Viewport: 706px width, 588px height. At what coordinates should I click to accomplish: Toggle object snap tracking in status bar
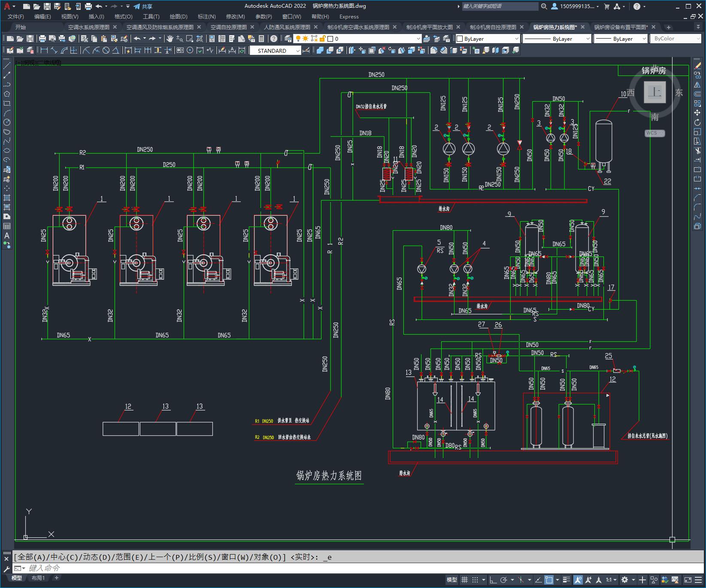(x=538, y=580)
